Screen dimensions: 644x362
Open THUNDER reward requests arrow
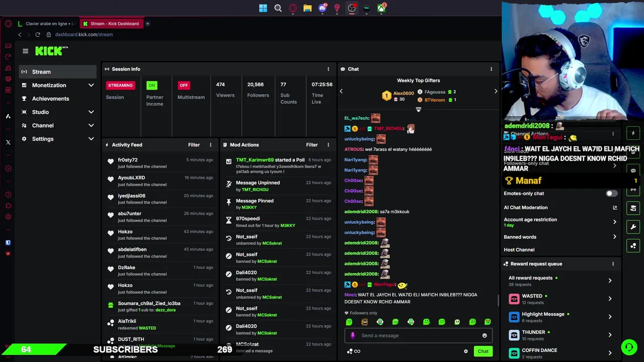610,335
